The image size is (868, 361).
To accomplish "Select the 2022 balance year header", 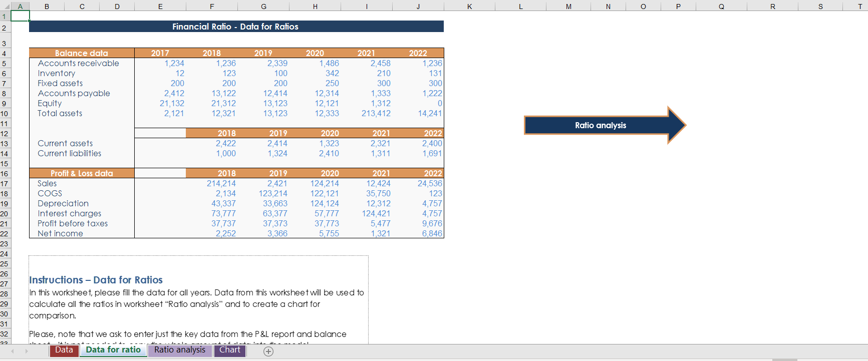I will 418,53.
